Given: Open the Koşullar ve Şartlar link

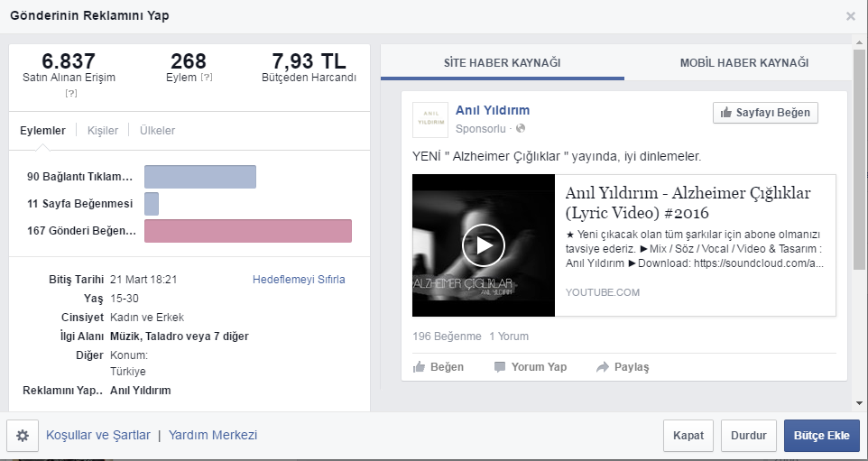Looking at the screenshot, I should [x=98, y=435].
